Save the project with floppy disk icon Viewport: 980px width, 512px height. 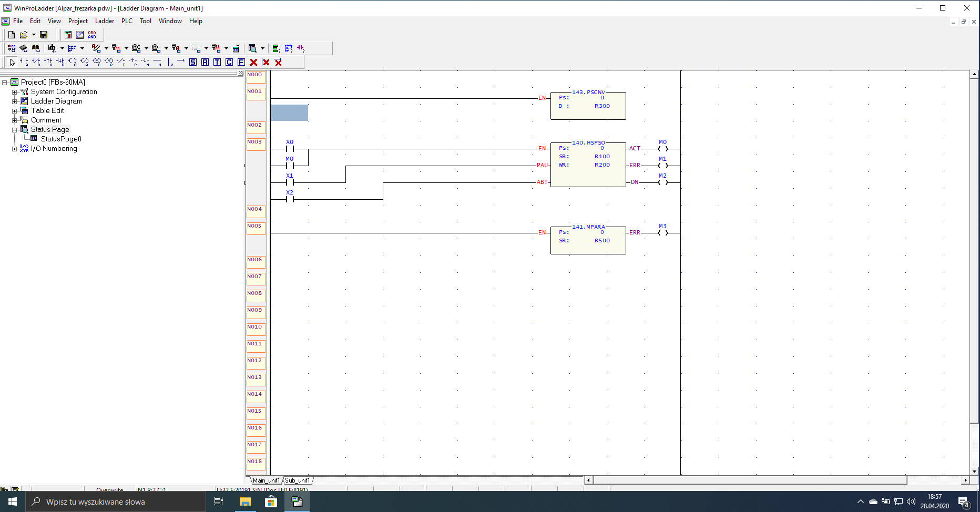click(x=44, y=35)
